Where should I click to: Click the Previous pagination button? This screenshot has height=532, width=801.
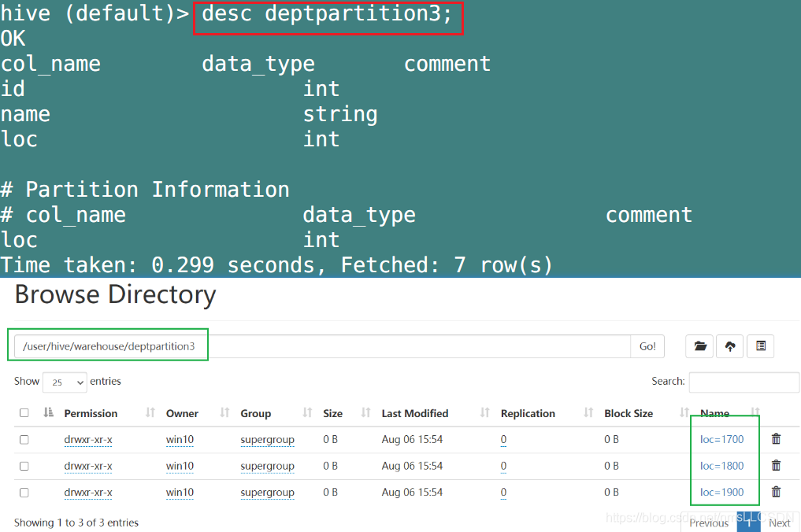pos(709,523)
